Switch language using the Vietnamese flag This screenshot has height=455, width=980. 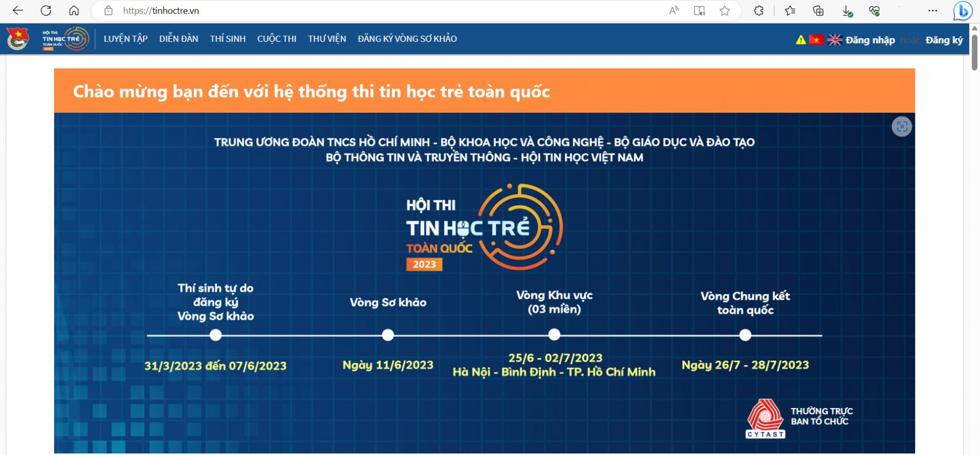pyautogui.click(x=816, y=40)
